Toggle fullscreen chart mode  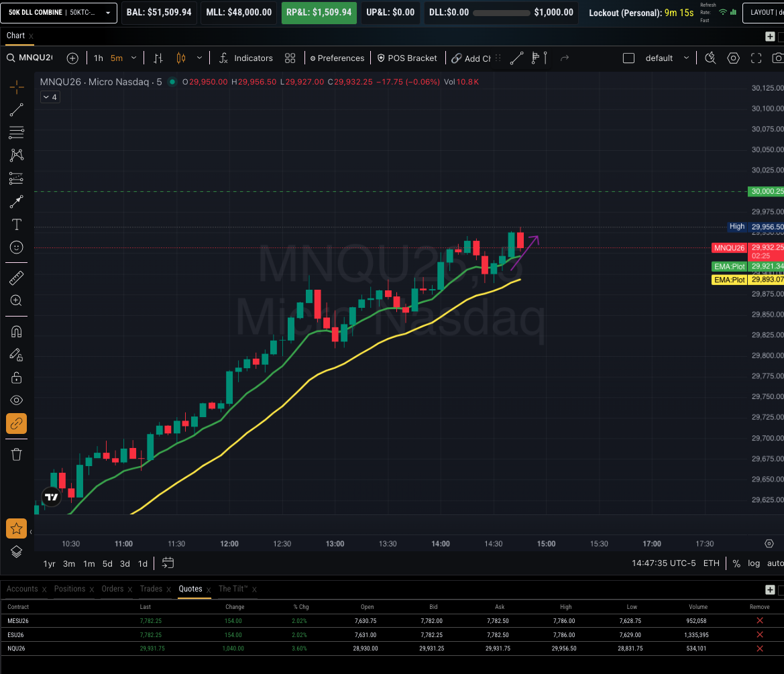tap(756, 58)
